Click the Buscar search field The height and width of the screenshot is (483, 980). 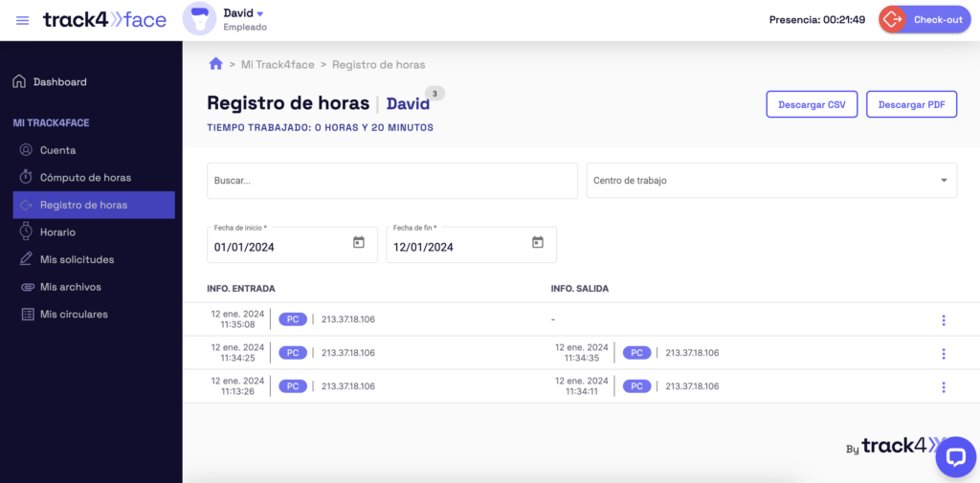click(x=391, y=181)
